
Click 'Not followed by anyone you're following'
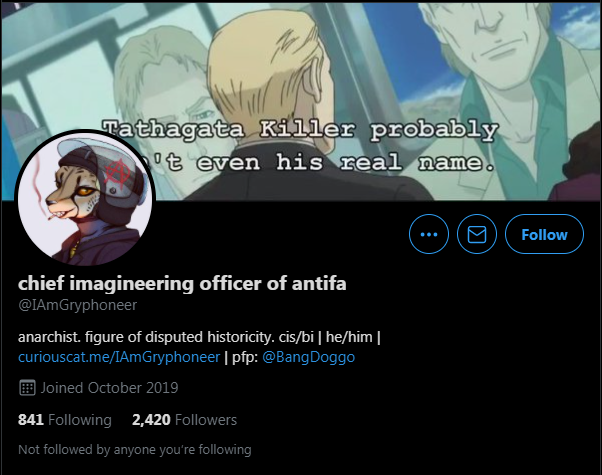coord(135,450)
